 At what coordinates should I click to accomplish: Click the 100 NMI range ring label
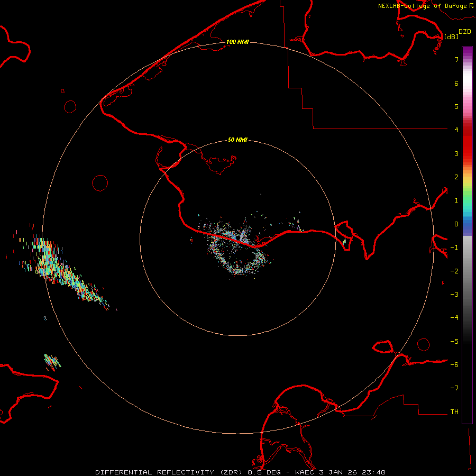pyautogui.click(x=237, y=42)
